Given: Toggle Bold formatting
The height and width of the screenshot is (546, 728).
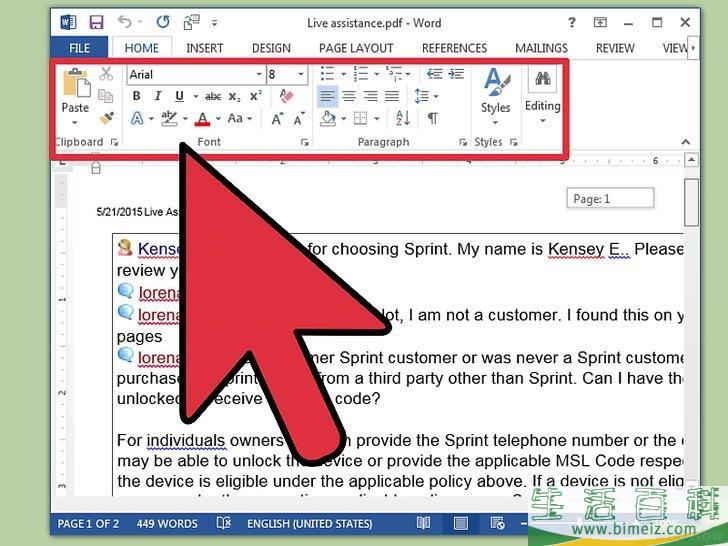Looking at the screenshot, I should click(x=136, y=96).
